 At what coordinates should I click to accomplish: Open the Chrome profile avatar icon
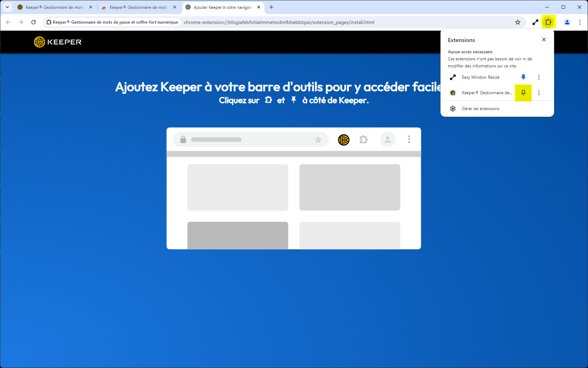[x=567, y=22]
